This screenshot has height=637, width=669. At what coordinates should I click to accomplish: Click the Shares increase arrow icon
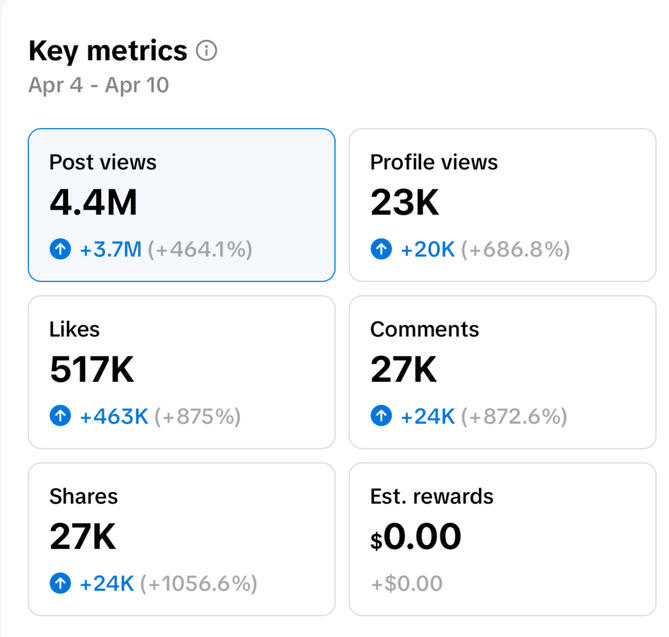(60, 583)
